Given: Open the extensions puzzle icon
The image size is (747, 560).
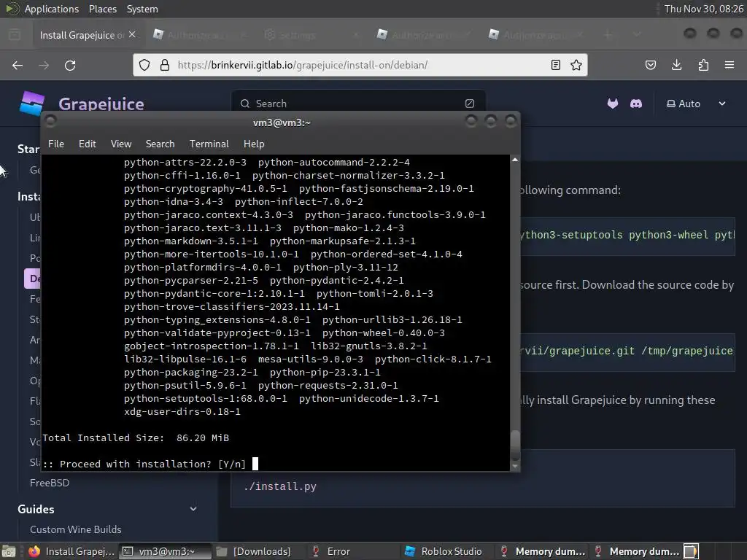Looking at the screenshot, I should click(703, 65).
